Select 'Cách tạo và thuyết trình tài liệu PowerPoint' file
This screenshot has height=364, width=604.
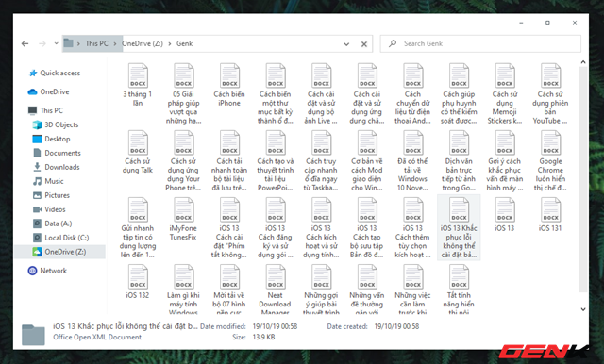[x=275, y=161]
